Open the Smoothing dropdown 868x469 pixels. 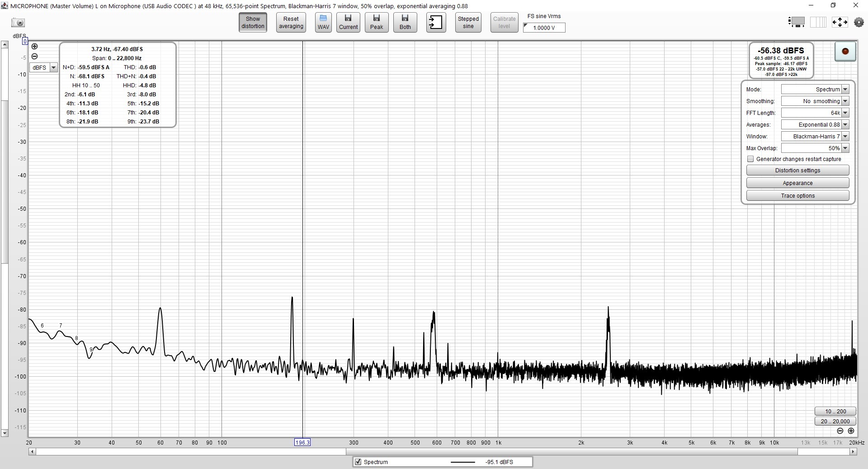[x=815, y=101]
